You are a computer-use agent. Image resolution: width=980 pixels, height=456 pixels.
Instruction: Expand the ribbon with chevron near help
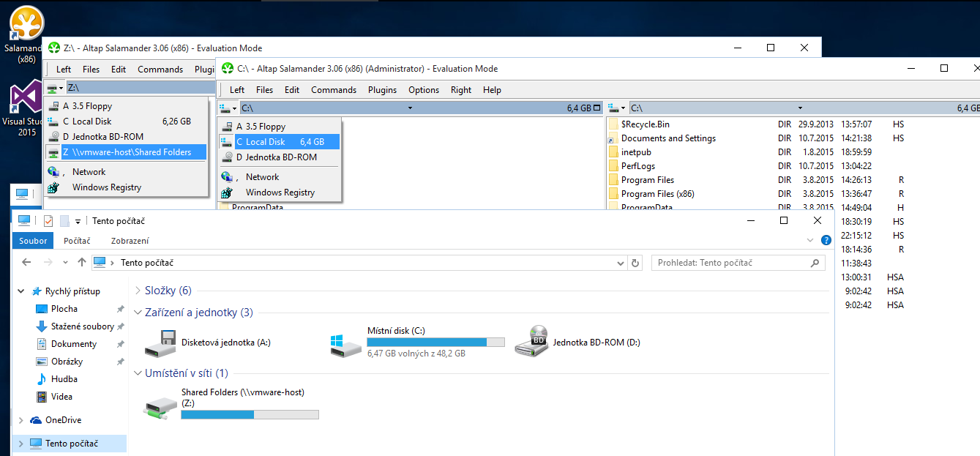810,240
